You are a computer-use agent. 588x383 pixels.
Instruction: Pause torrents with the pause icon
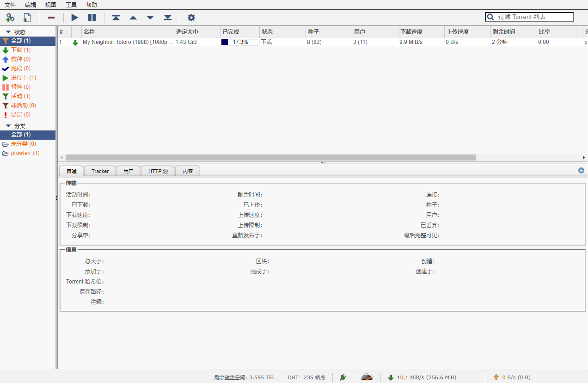(92, 18)
